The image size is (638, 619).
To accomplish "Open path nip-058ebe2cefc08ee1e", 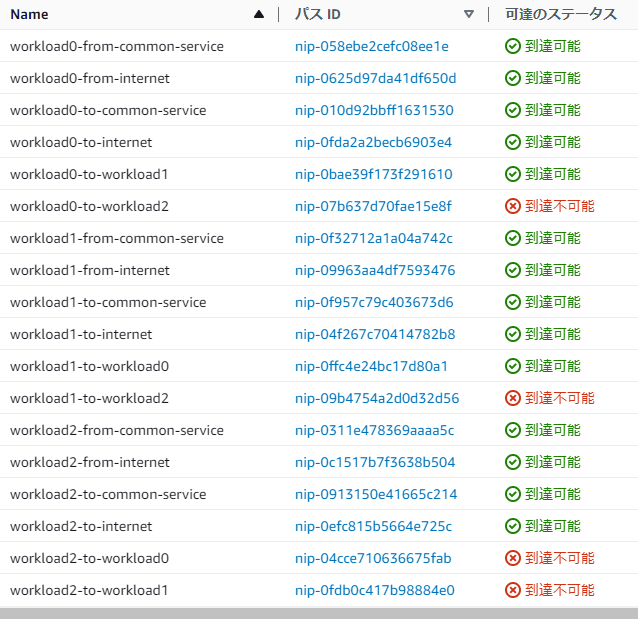I will click(x=372, y=46).
